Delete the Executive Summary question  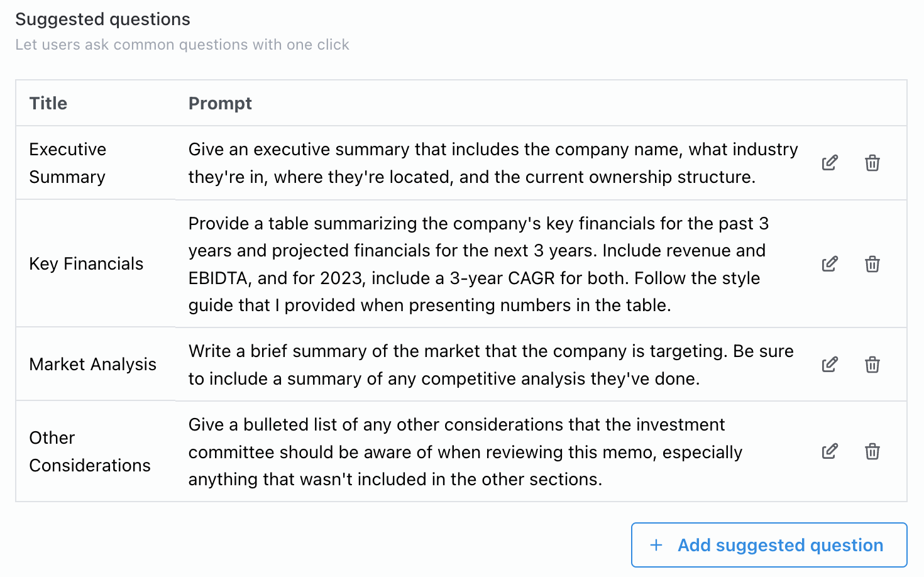(872, 163)
